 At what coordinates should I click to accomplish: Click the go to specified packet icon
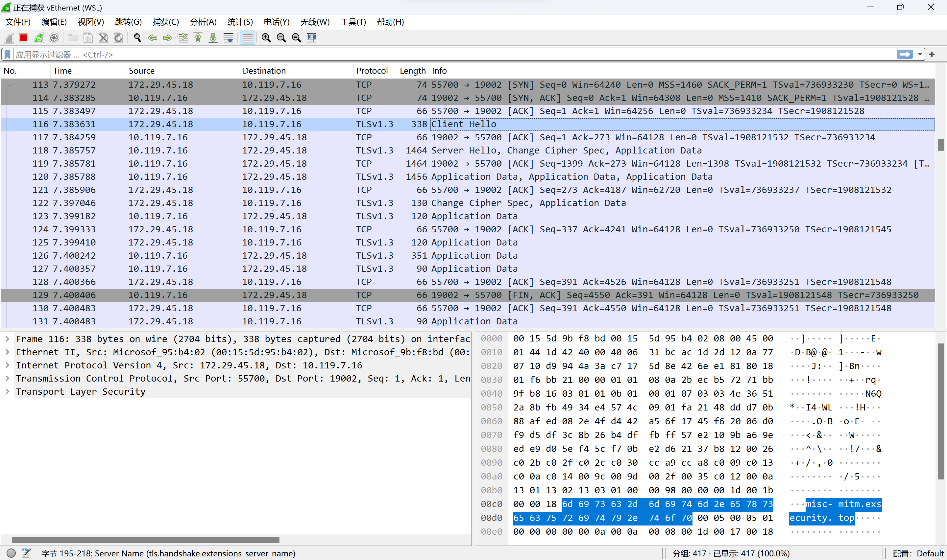click(183, 38)
